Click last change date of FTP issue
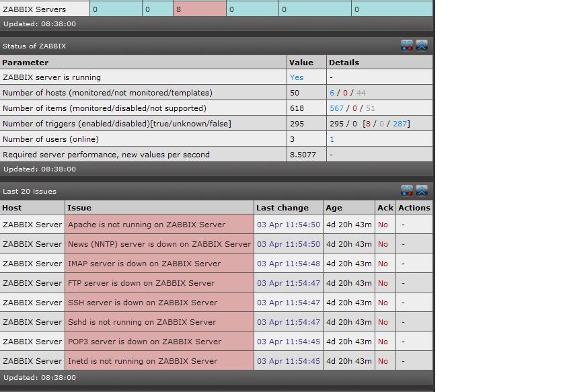This screenshot has width=565, height=392. 289,283
